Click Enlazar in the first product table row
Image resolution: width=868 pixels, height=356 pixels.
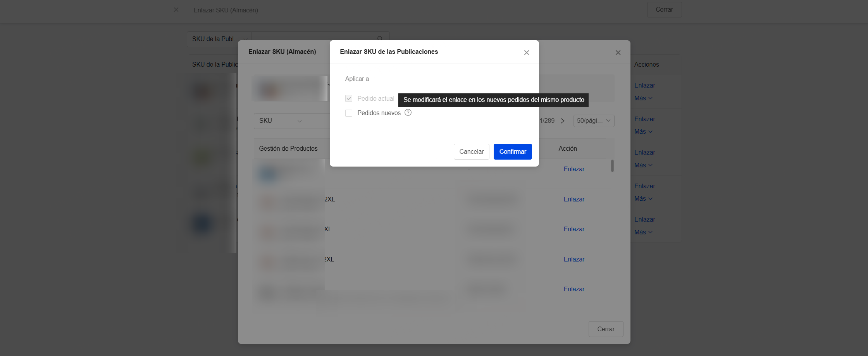(574, 169)
